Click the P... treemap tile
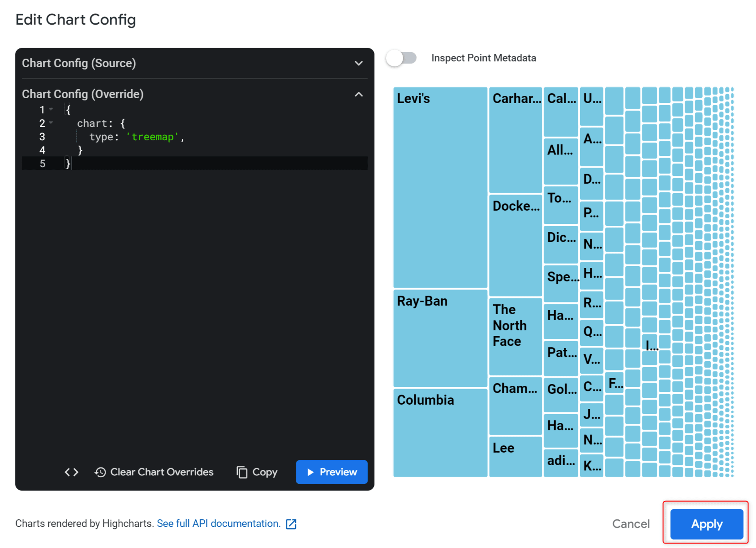This screenshot has width=756, height=548. click(592, 216)
